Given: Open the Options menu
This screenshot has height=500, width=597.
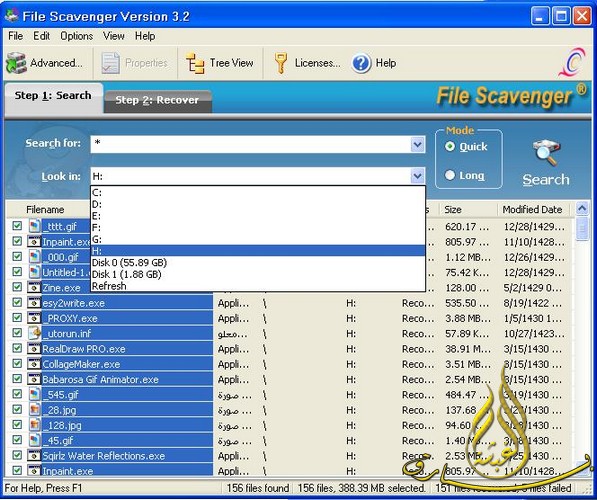Looking at the screenshot, I should [x=77, y=36].
